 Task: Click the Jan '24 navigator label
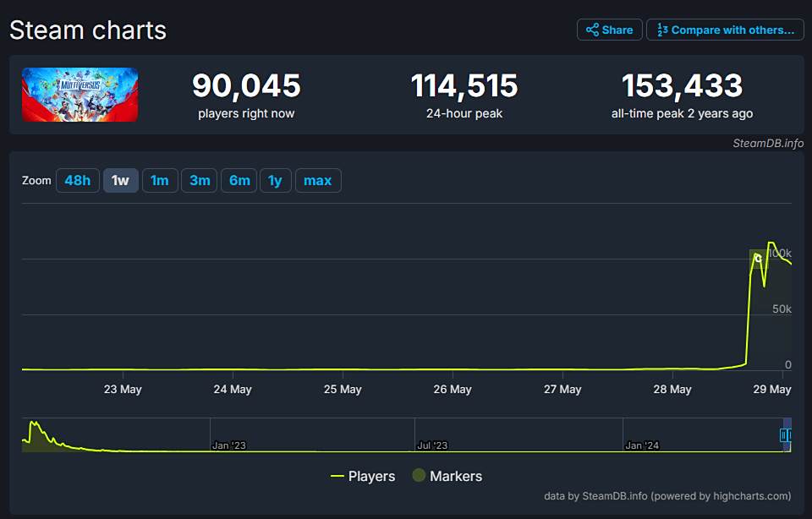(642, 445)
